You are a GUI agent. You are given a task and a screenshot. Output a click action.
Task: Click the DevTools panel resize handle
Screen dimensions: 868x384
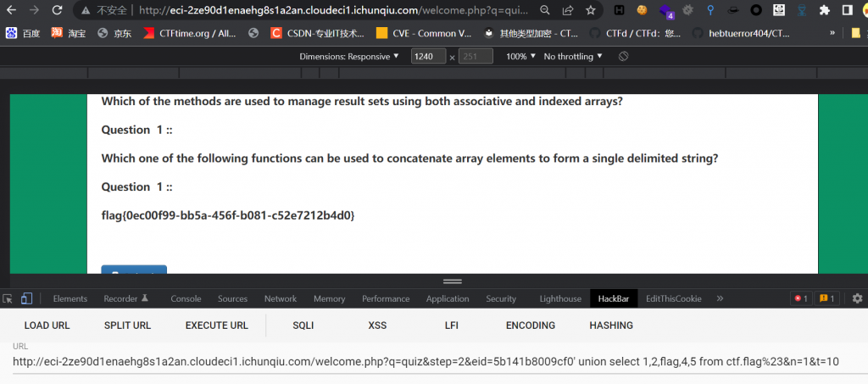453,281
